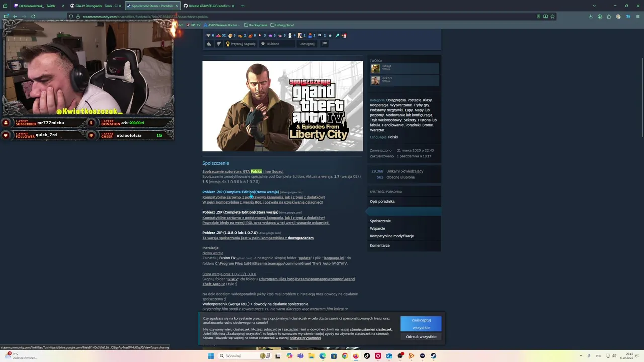Screen dimensions: 644x362
Task: Click the star icon in Ulubione
Action: 263,44
